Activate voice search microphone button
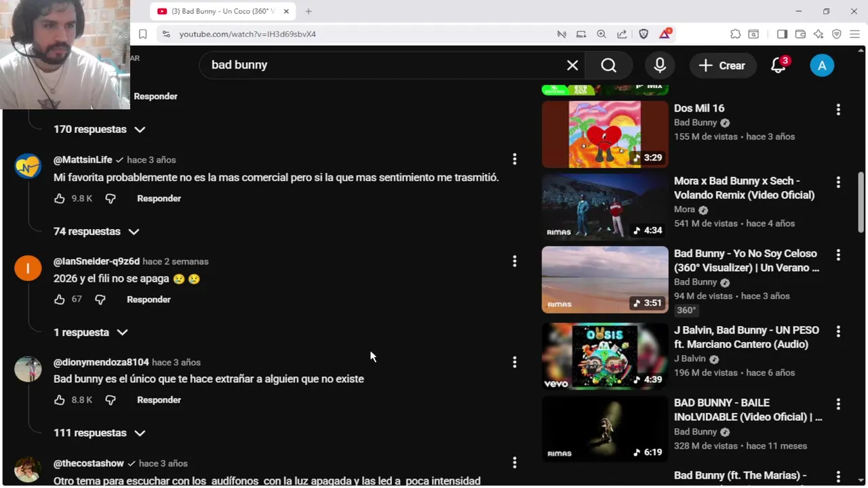Viewport: 868px width, 488px height. pyautogui.click(x=660, y=65)
